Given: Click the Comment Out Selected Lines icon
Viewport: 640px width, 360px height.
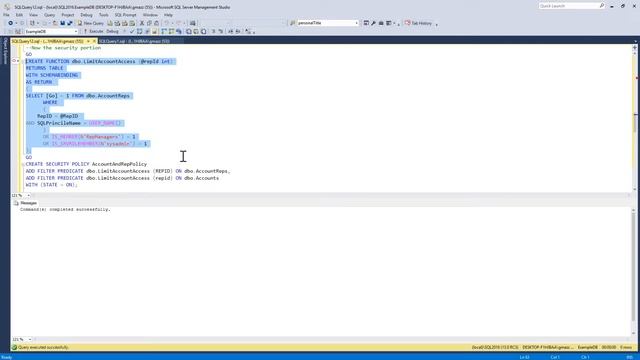Looking at the screenshot, I should click(x=213, y=31).
